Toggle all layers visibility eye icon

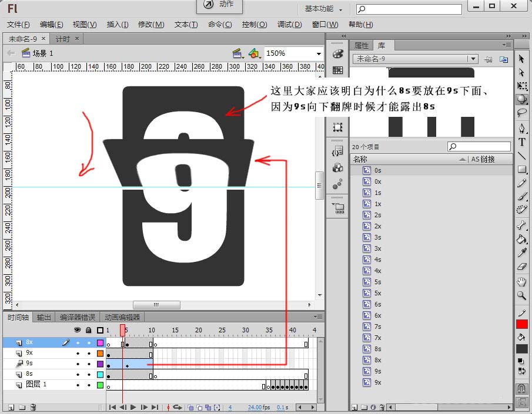coord(78,330)
